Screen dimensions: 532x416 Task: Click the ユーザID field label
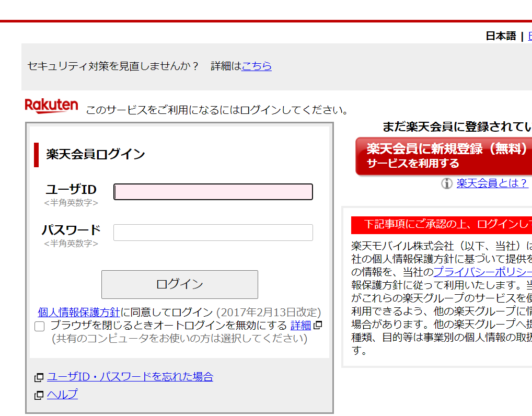71,189
